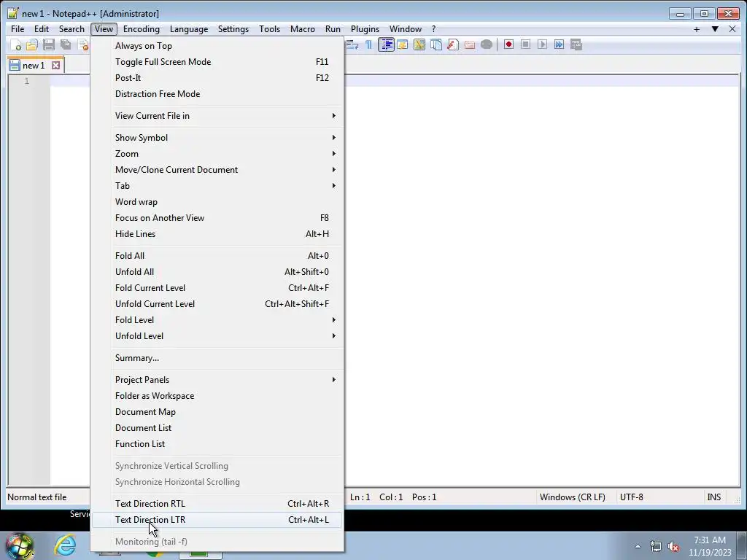The height and width of the screenshot is (560, 747).
Task: Choose Unfold Current Level
Action: pyautogui.click(x=217, y=304)
